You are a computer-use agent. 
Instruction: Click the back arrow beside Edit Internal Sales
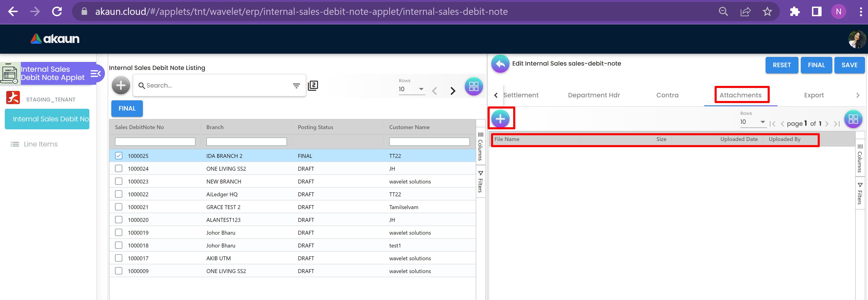tap(500, 64)
